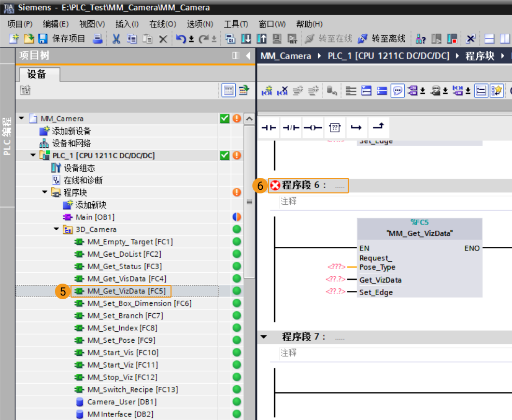
Task: Toggle project tree overview table icon
Action: point(228,90)
